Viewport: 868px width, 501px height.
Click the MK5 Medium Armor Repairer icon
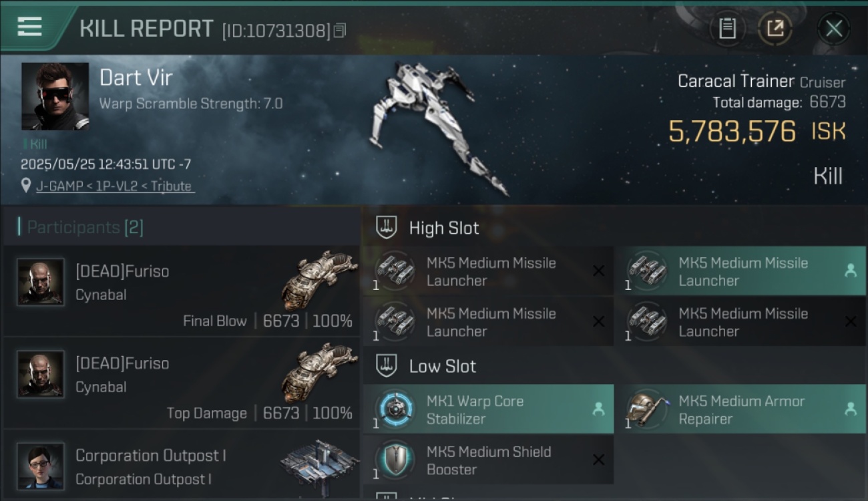coord(646,409)
